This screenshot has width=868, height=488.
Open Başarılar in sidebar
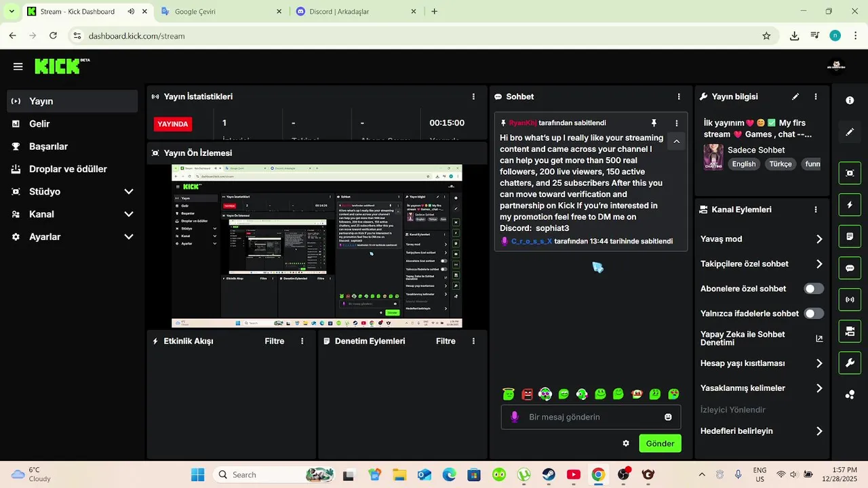point(73,146)
